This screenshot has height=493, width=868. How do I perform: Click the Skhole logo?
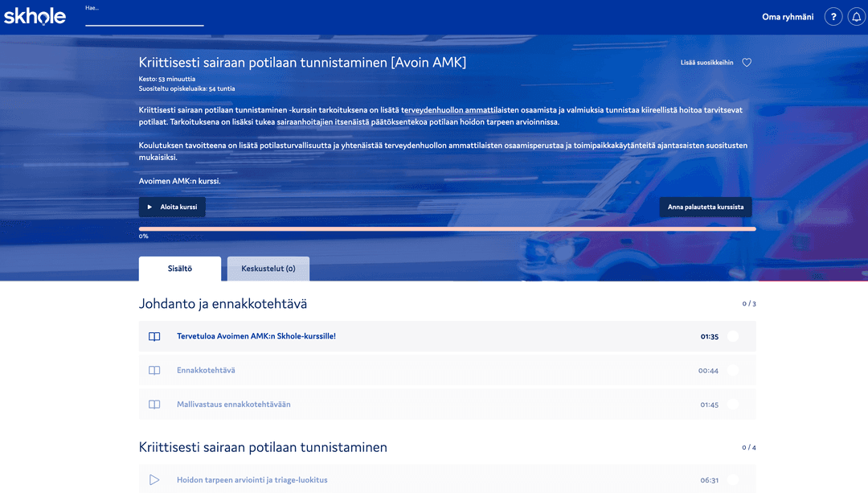35,15
